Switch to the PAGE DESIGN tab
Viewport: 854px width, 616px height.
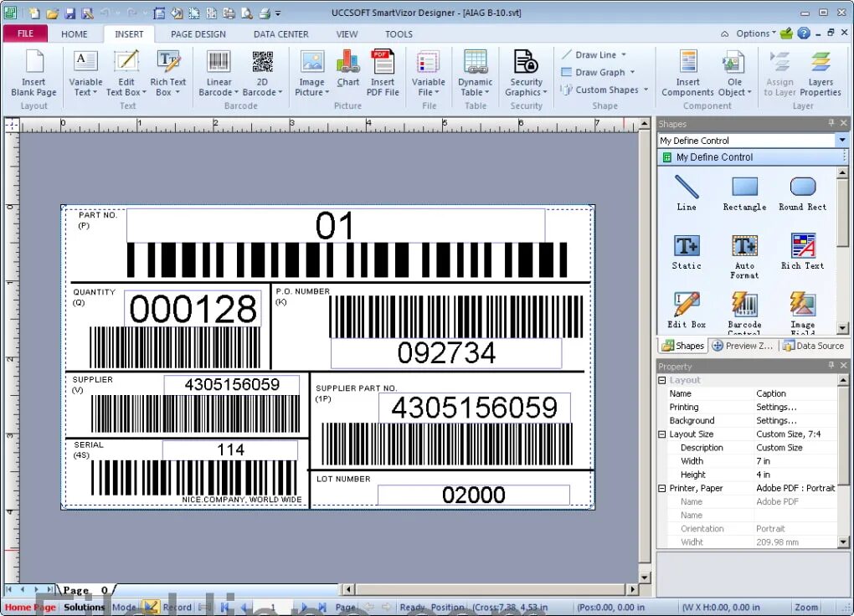198,33
